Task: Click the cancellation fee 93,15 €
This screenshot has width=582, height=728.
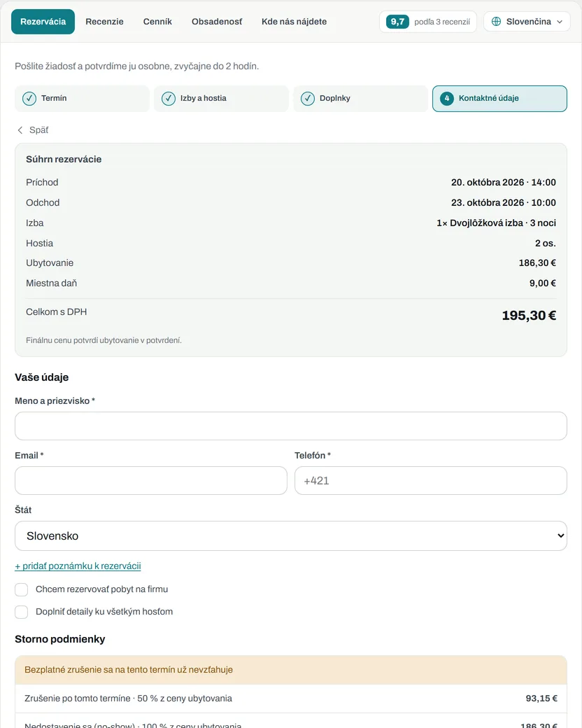Action: coord(541,699)
